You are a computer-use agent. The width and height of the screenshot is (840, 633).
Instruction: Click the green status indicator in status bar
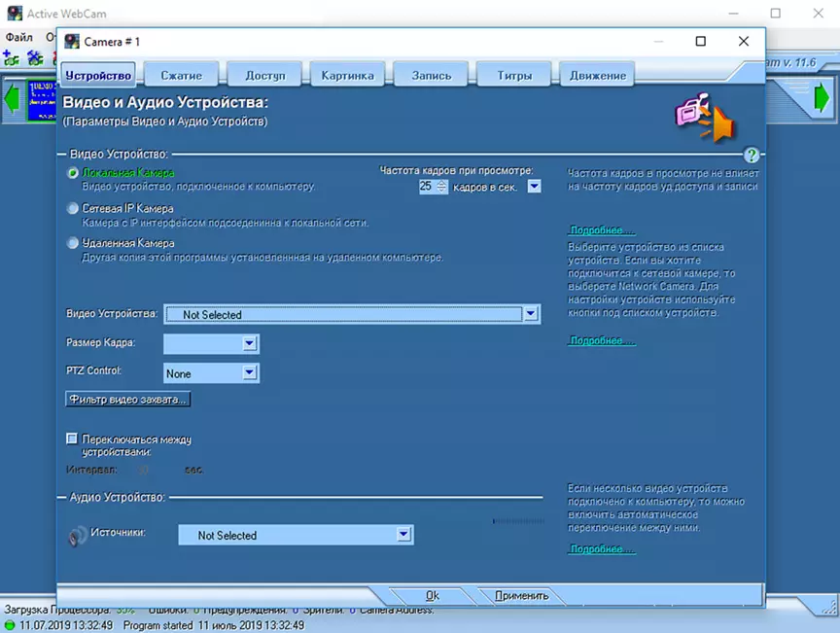9,625
